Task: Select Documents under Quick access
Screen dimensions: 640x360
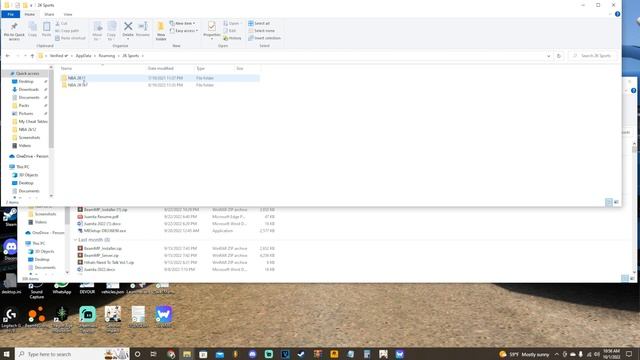Action: [29, 98]
